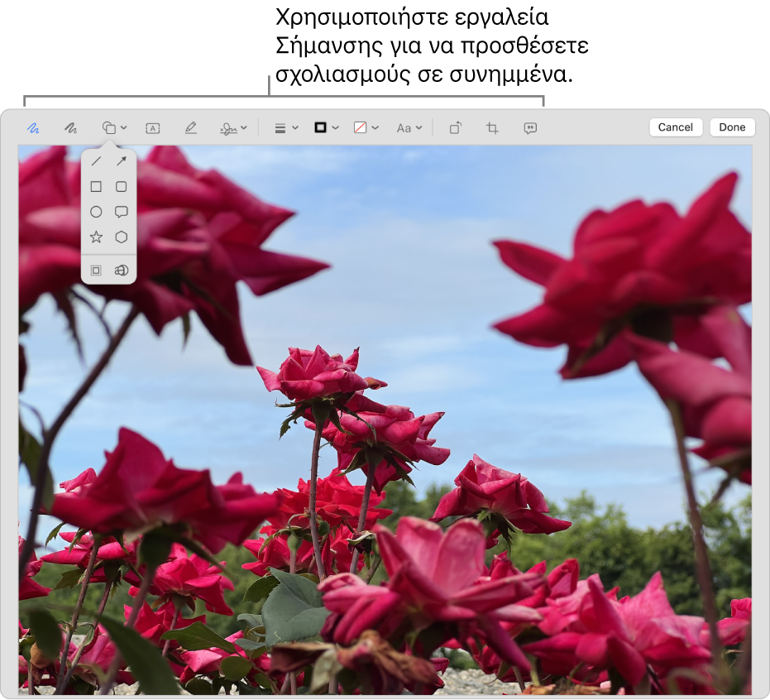Select the Highlight pen tool
The width and height of the screenshot is (770, 700).
190,128
